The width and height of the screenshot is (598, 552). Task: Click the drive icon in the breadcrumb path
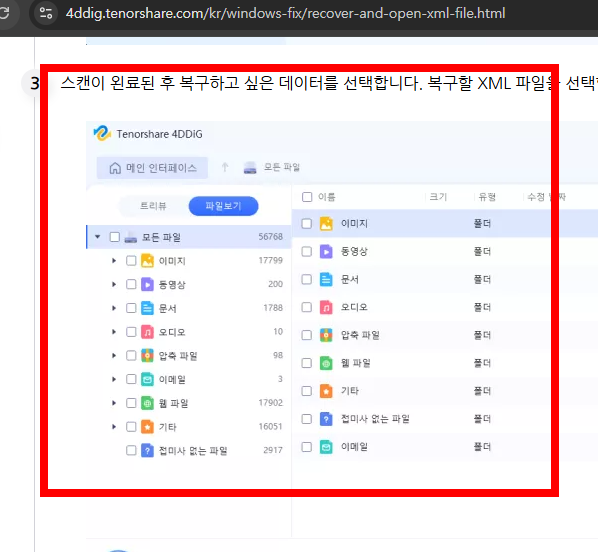tap(250, 168)
